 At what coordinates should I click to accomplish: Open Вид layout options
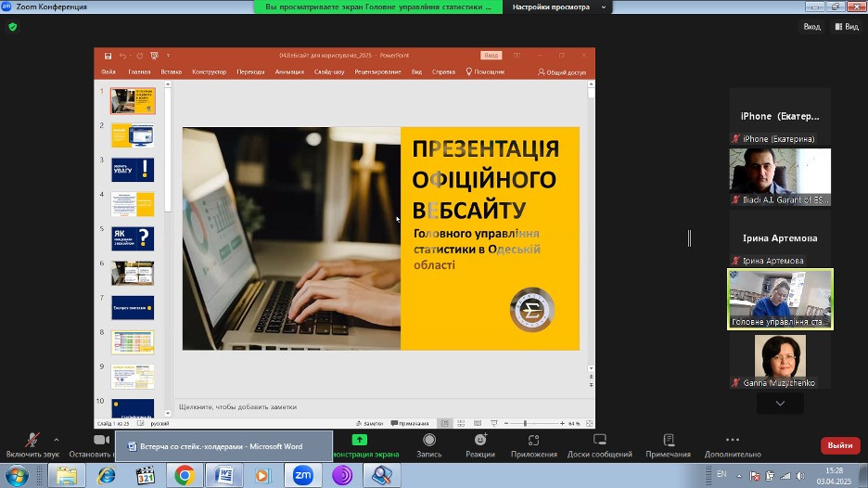(847, 27)
